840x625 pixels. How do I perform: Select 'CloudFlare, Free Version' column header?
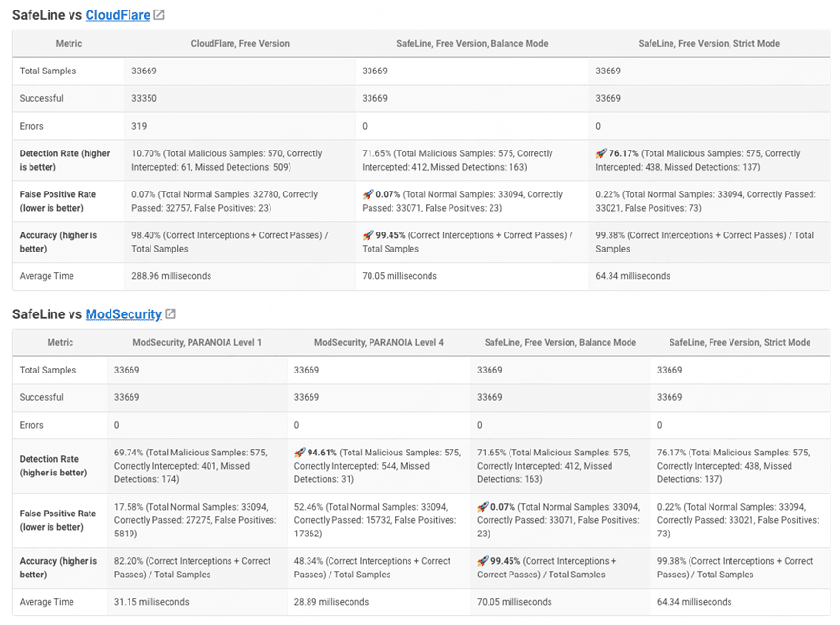(240, 44)
